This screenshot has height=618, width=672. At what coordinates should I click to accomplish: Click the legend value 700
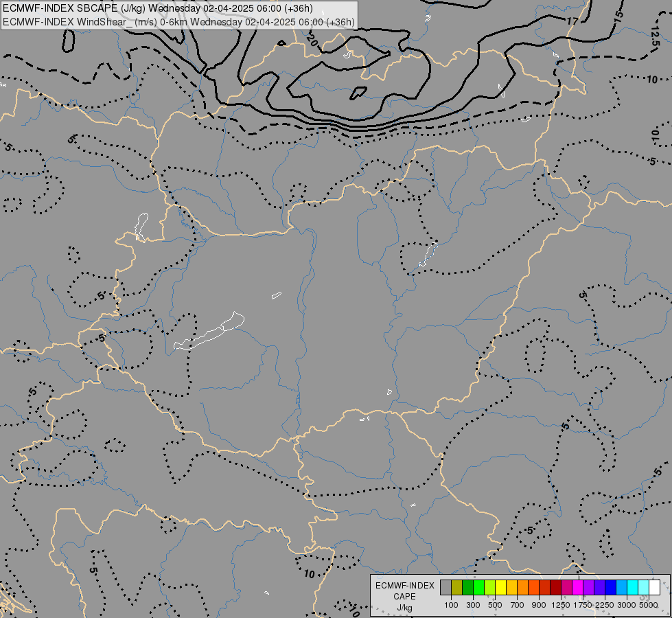518,605
